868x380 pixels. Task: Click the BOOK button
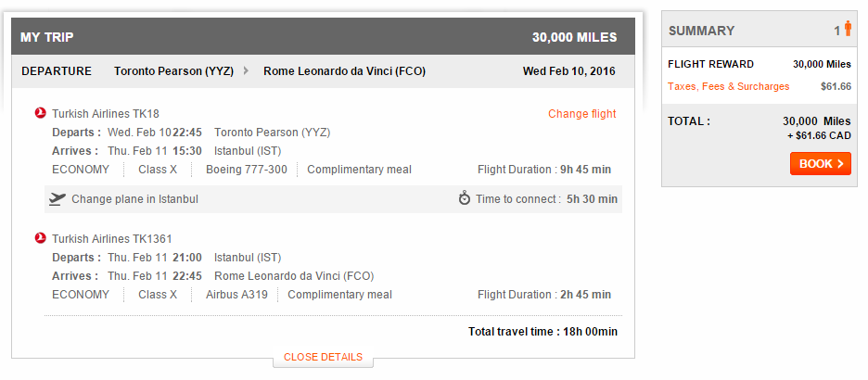pyautogui.click(x=821, y=164)
